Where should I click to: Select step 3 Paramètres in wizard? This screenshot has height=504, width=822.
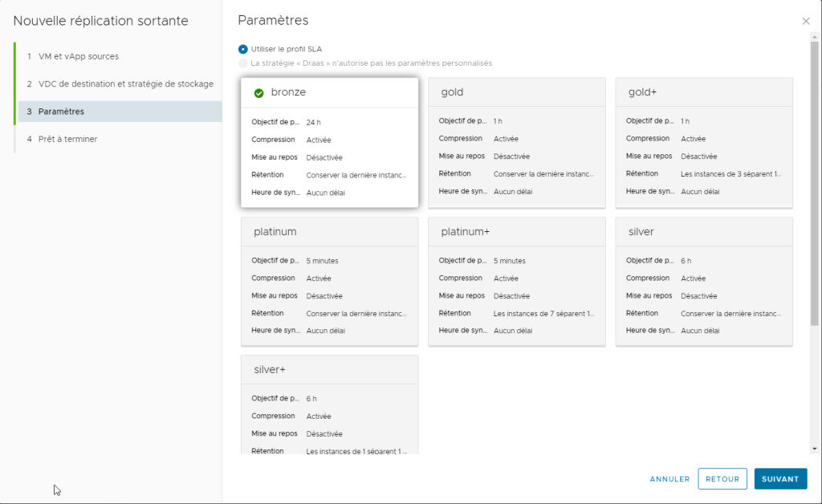point(120,112)
